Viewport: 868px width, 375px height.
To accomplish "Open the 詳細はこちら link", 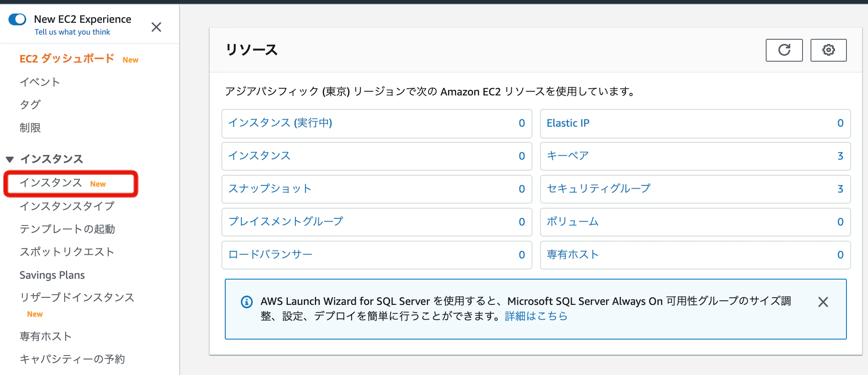I will [x=536, y=316].
